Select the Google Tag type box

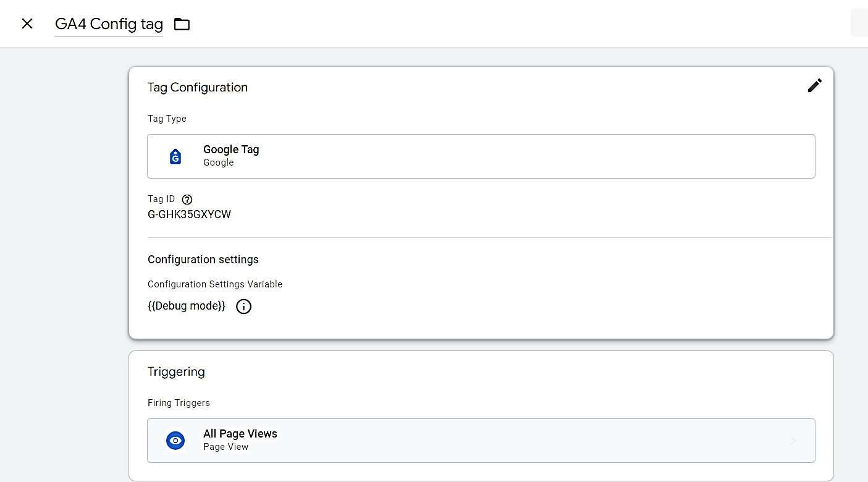481,156
